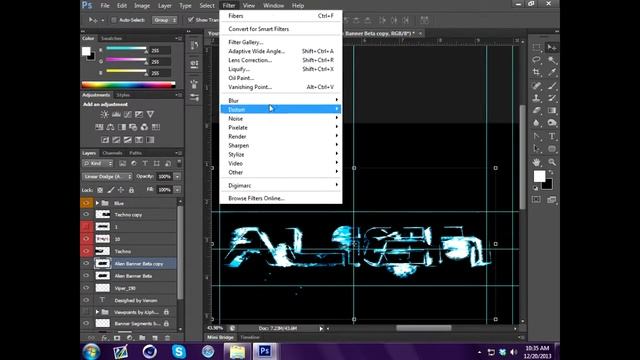The height and width of the screenshot is (360, 640).
Task: Activate the Crop tool
Action: click(537, 73)
